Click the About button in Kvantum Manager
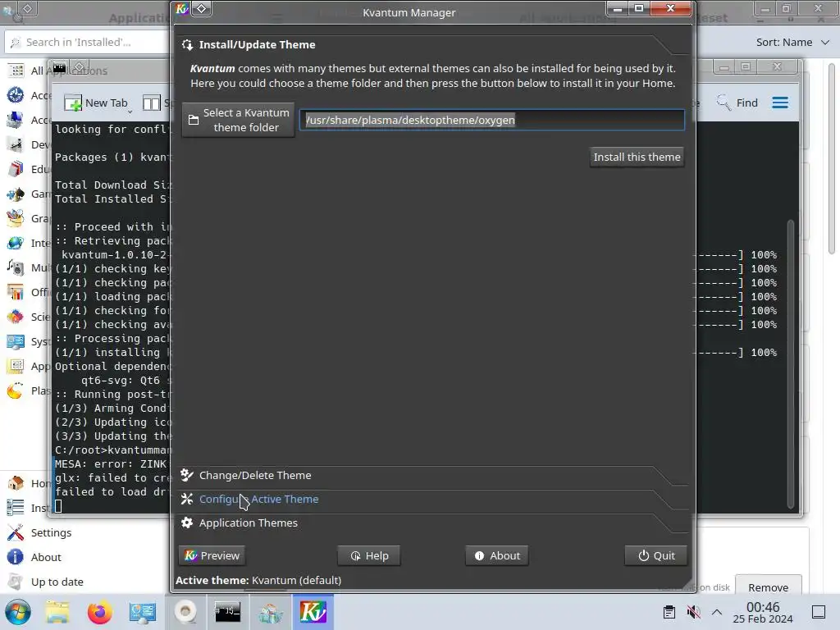 pyautogui.click(x=497, y=555)
